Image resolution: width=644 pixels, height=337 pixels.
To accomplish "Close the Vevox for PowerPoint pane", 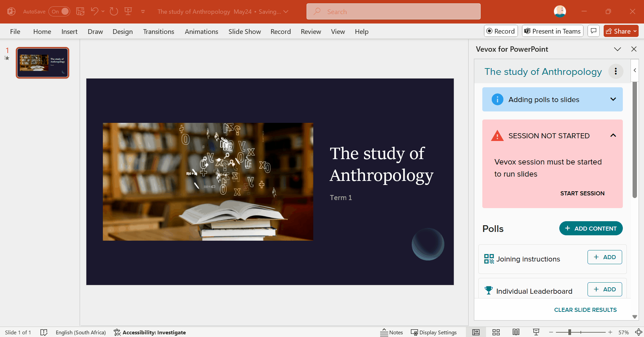I will (x=634, y=49).
